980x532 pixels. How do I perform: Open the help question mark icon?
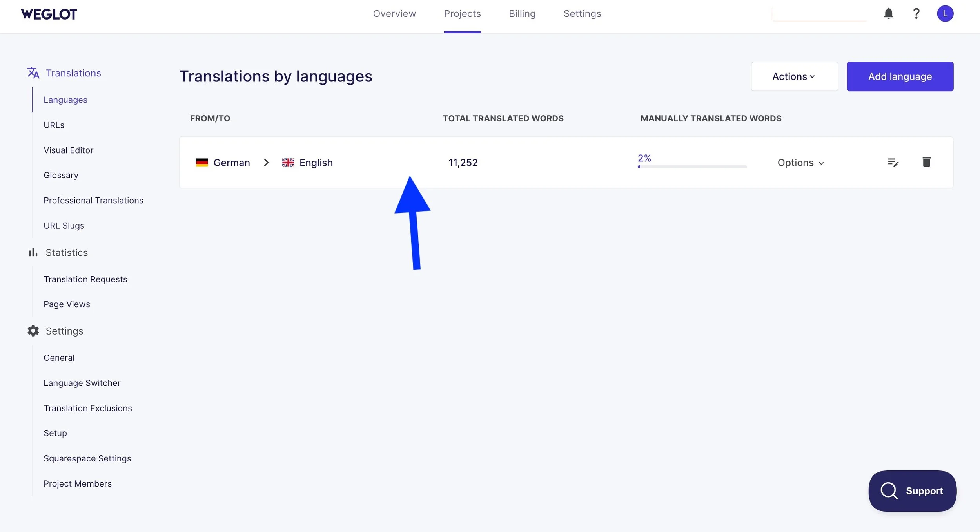coord(916,14)
